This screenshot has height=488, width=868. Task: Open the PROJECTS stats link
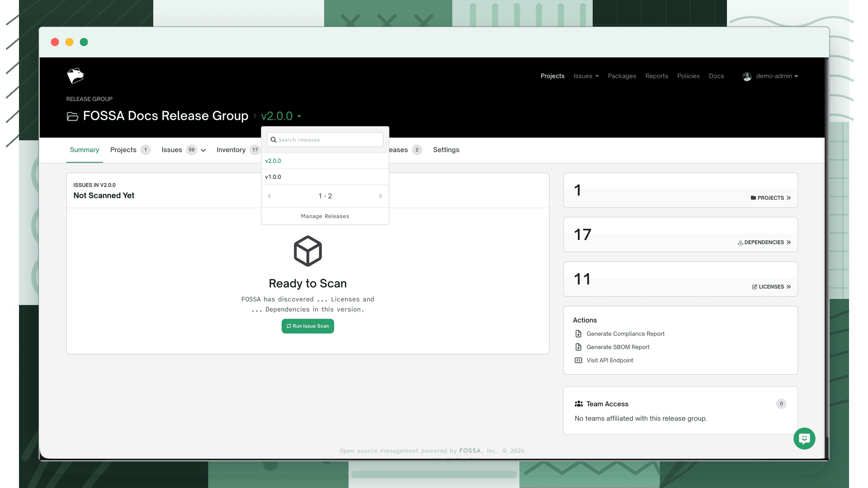coord(771,198)
